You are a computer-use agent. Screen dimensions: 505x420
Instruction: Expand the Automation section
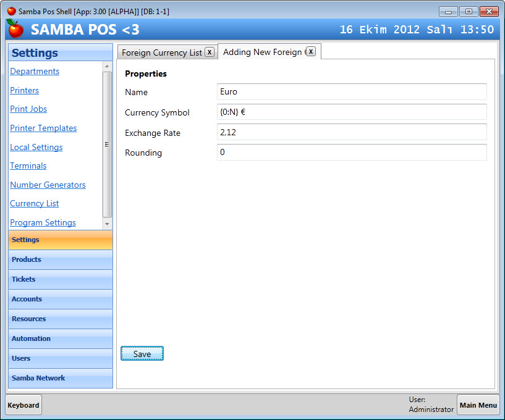click(61, 338)
